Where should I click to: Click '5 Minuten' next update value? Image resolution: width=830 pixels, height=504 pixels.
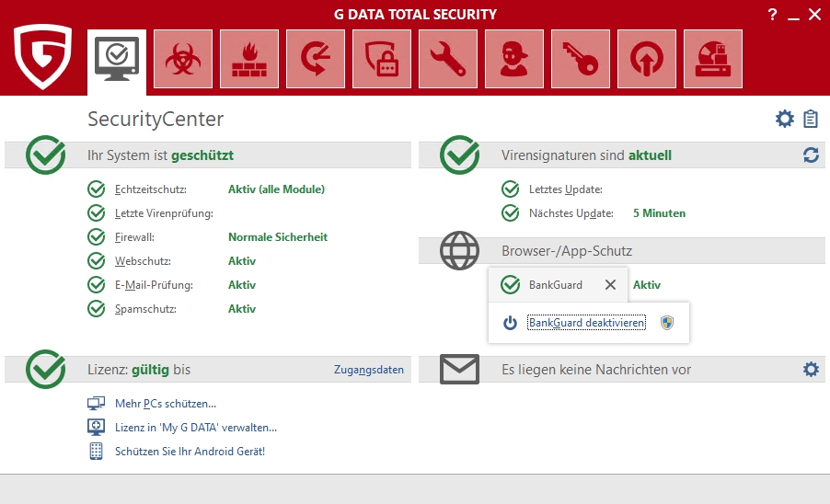pos(659,213)
